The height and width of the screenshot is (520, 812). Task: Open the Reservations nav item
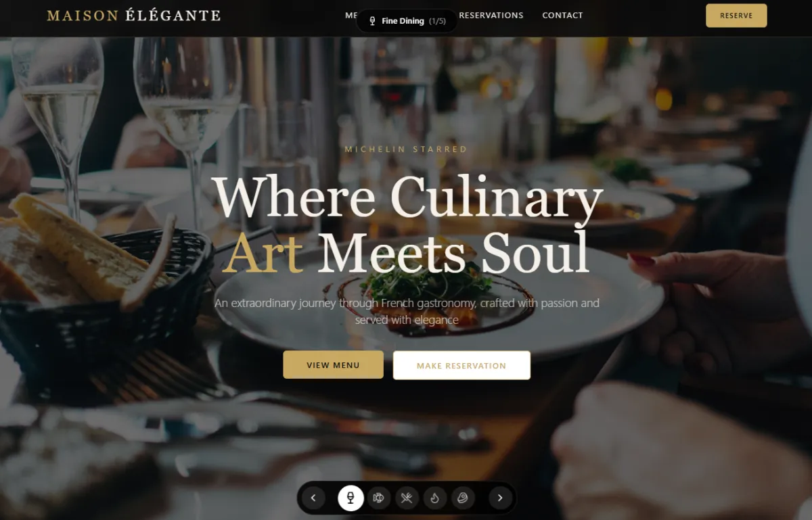[x=491, y=15]
